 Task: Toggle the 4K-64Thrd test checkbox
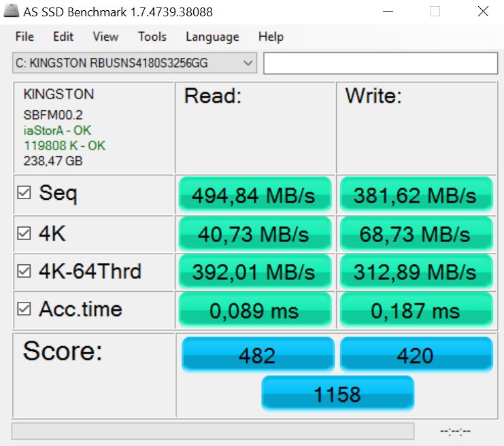tap(24, 271)
